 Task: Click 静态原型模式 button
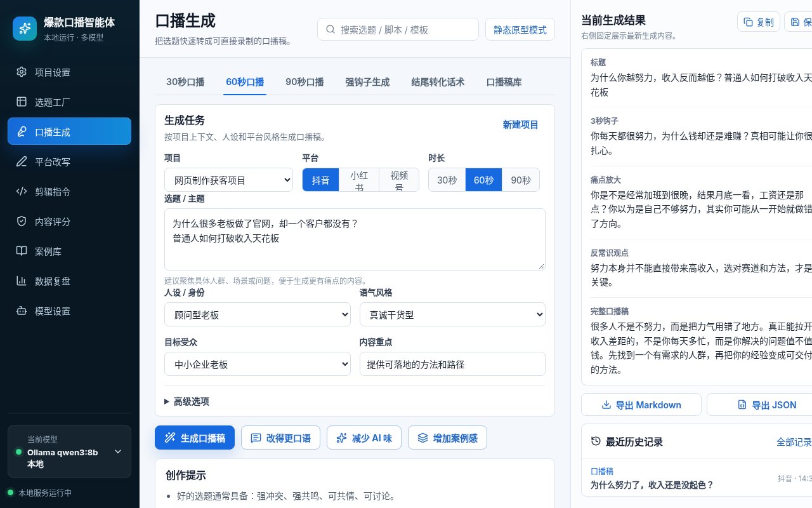tap(520, 29)
